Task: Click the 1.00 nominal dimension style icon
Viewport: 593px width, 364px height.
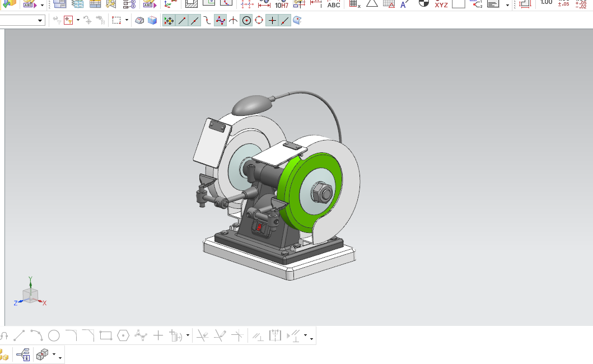Action: tap(546, 3)
